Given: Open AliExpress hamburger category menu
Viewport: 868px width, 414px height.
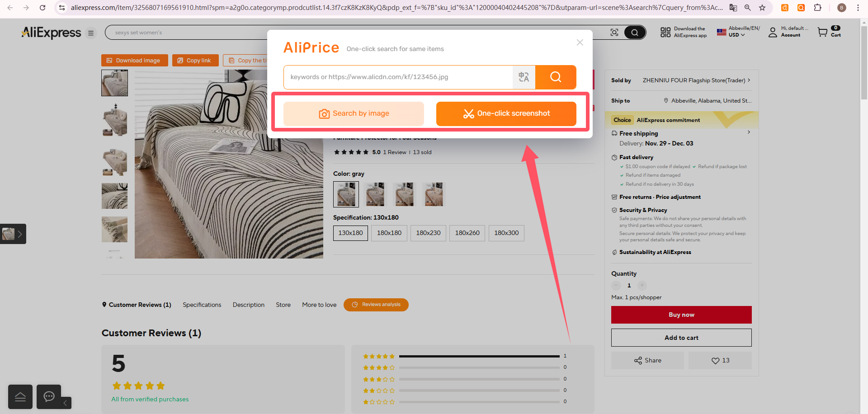Looking at the screenshot, I should 91,33.
